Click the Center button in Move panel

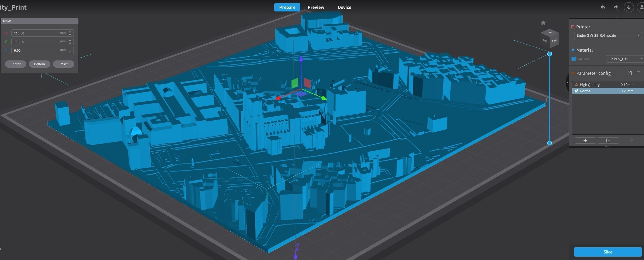16,64
